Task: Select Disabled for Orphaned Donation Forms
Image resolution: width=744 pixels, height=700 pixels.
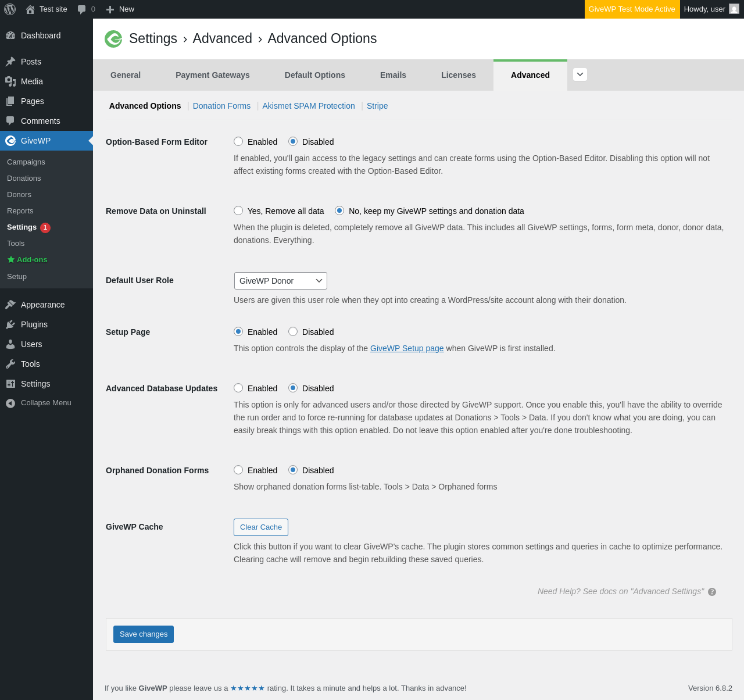Action: (293, 470)
